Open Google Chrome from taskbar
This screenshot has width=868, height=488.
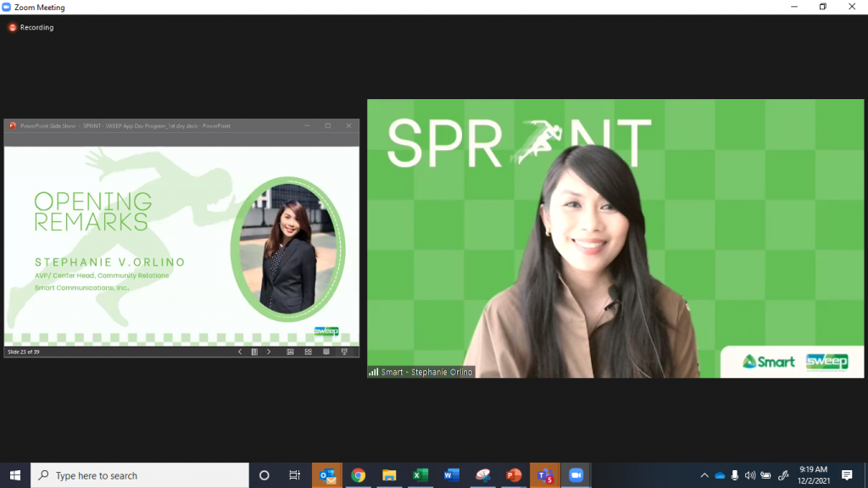(x=359, y=475)
